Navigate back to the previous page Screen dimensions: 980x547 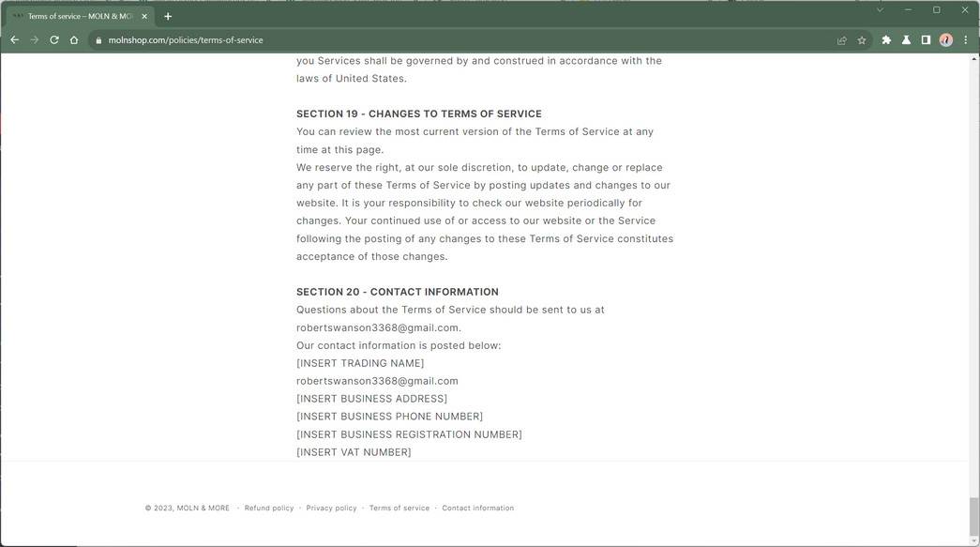coord(15,39)
